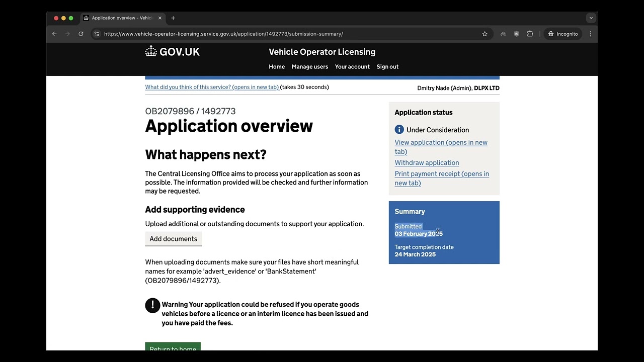
Task: Go to Your account
Action: (352, 66)
